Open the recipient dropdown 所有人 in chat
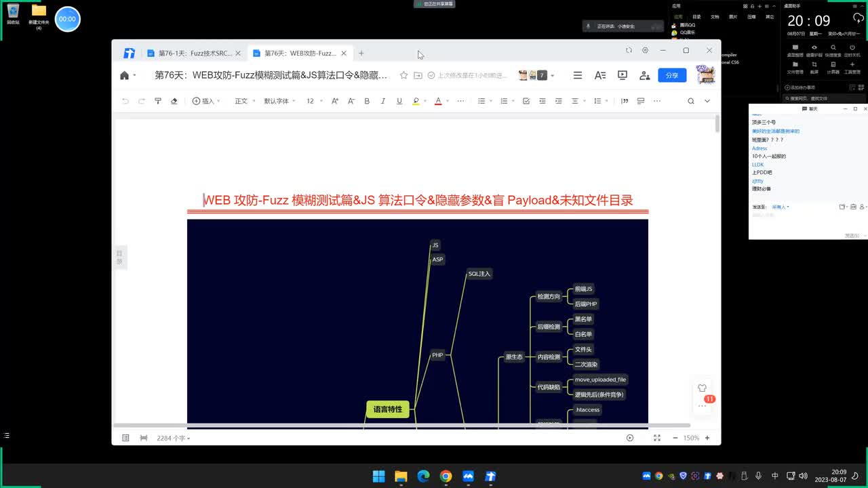The image size is (868, 488). coord(781,207)
